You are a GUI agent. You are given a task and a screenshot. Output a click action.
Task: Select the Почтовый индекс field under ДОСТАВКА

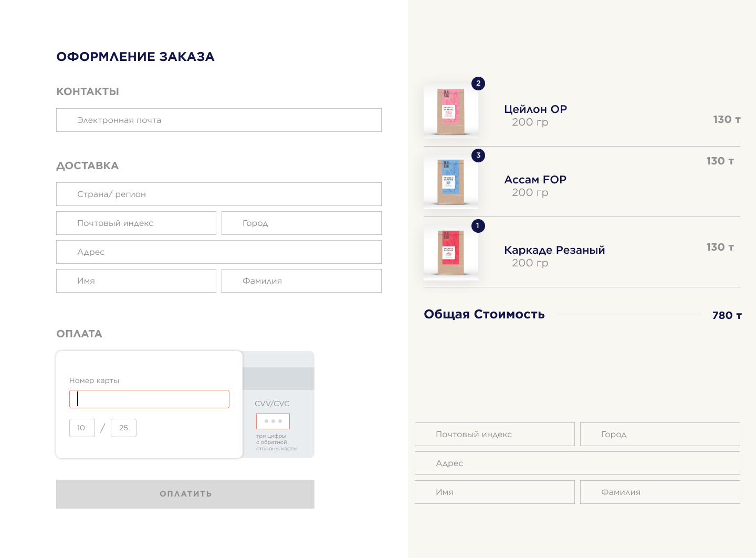136,223
